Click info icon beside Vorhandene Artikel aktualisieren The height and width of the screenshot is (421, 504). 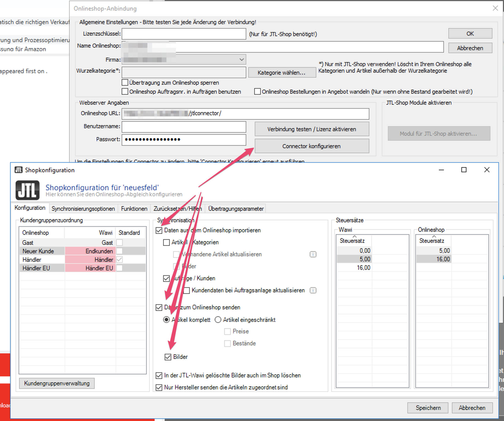(313, 254)
